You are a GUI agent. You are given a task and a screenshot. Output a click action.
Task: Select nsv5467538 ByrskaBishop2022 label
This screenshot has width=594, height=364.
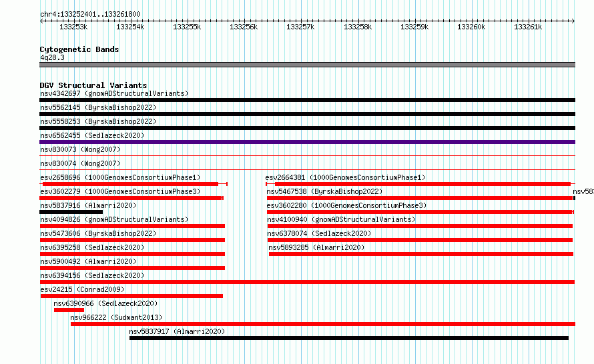(324, 191)
